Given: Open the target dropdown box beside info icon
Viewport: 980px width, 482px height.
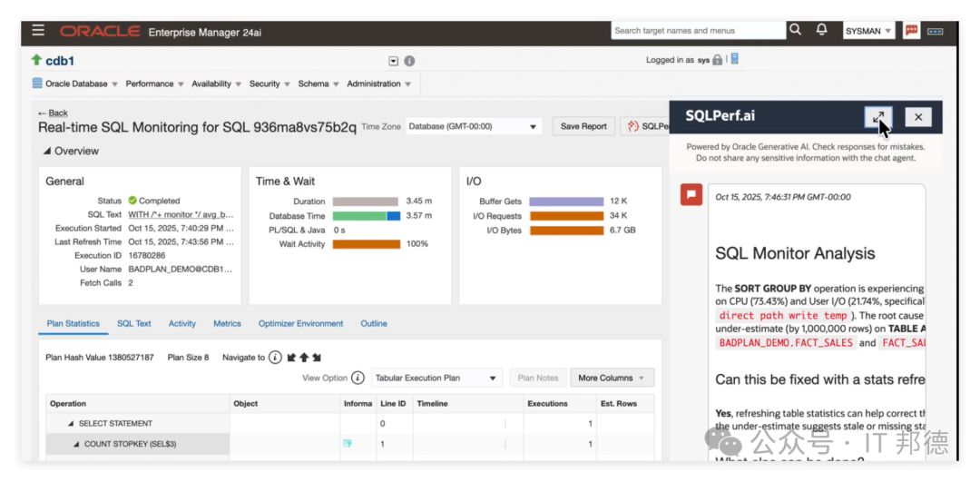Looking at the screenshot, I should [393, 61].
